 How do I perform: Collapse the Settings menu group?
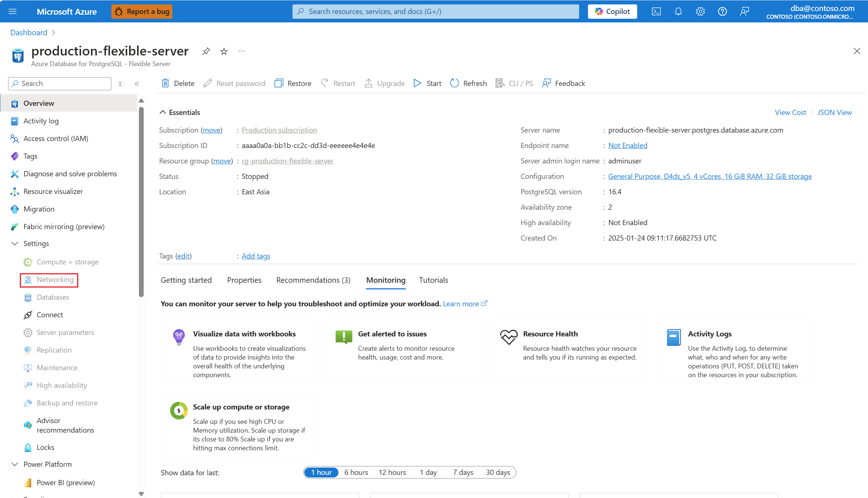[15, 243]
